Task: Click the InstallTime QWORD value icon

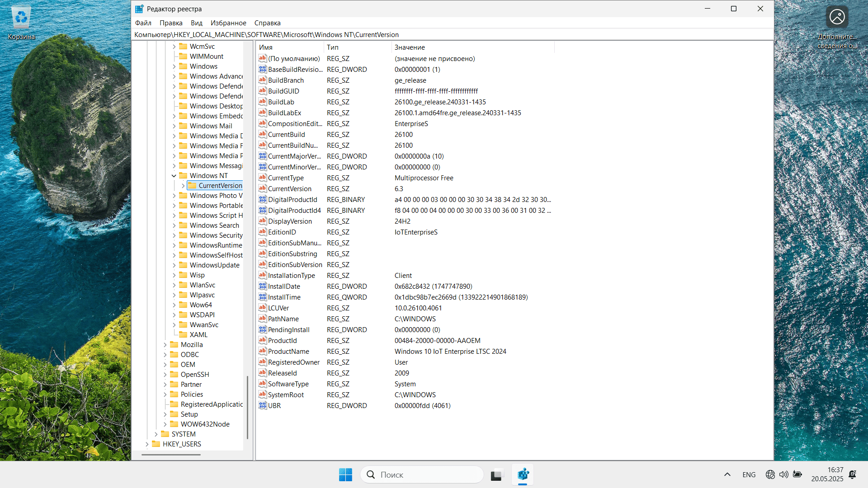Action: 263,297
